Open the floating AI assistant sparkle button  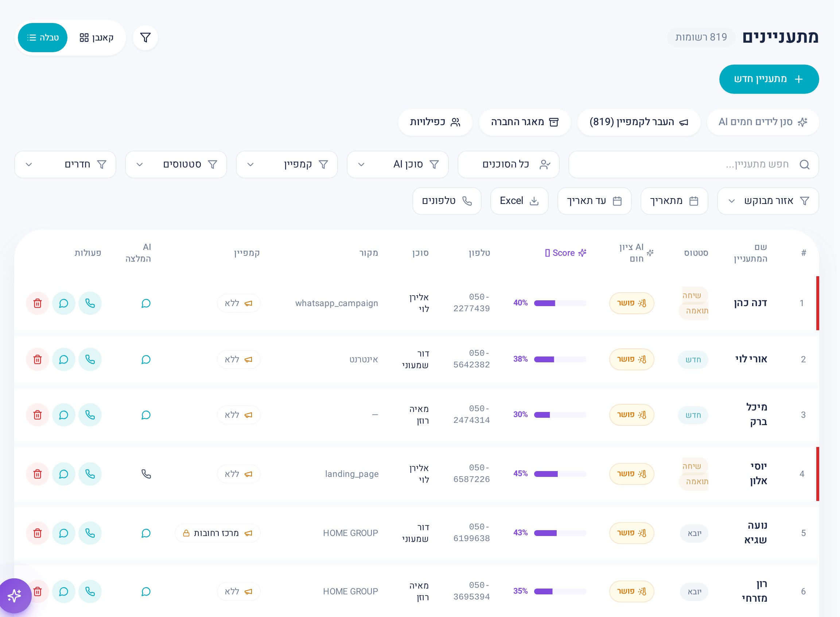pyautogui.click(x=15, y=595)
